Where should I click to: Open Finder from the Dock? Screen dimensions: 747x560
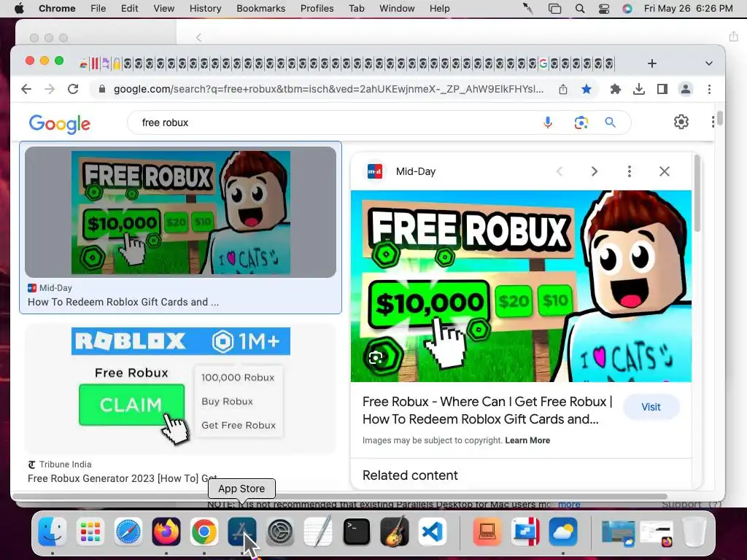pos(52,532)
